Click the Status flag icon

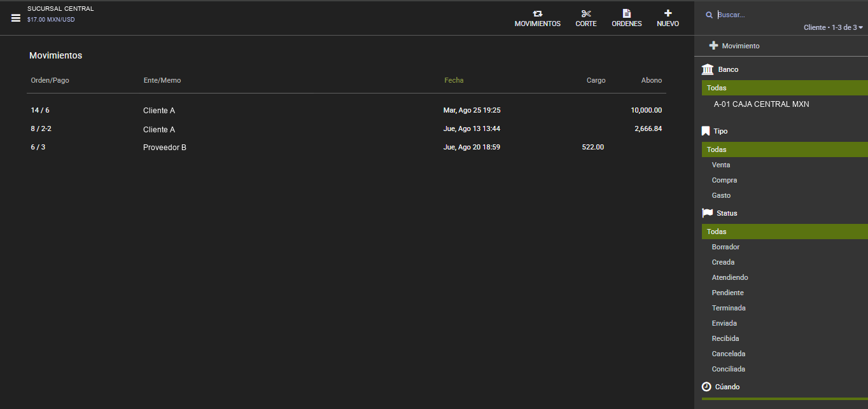[x=707, y=213]
